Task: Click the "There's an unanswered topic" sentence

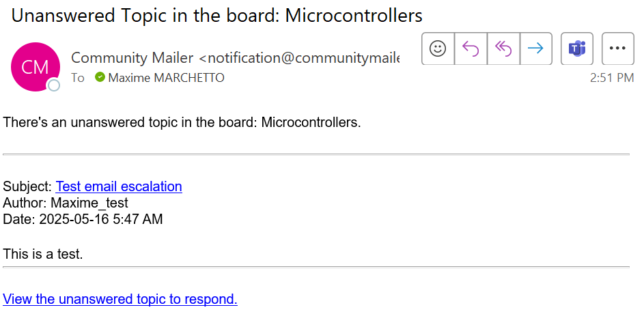Action: pos(182,124)
